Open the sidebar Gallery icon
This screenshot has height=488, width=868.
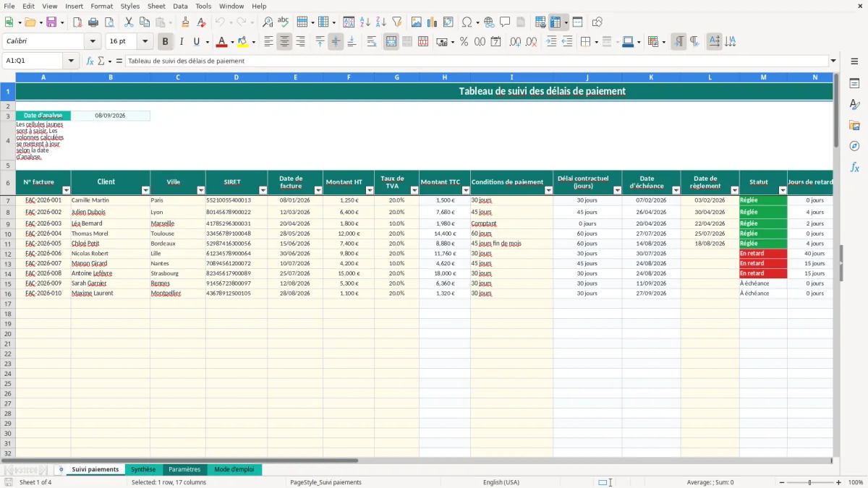(854, 125)
